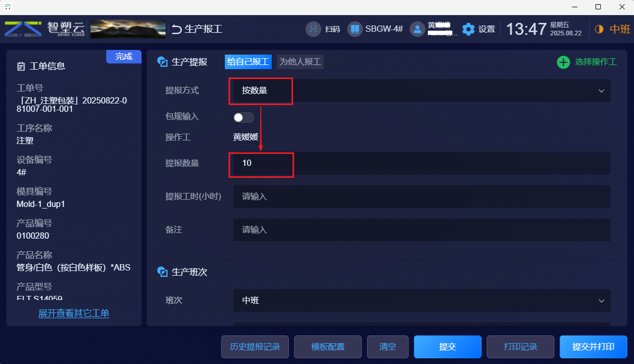Click the 备注 input field
The image size is (634, 364).
pos(422,229)
